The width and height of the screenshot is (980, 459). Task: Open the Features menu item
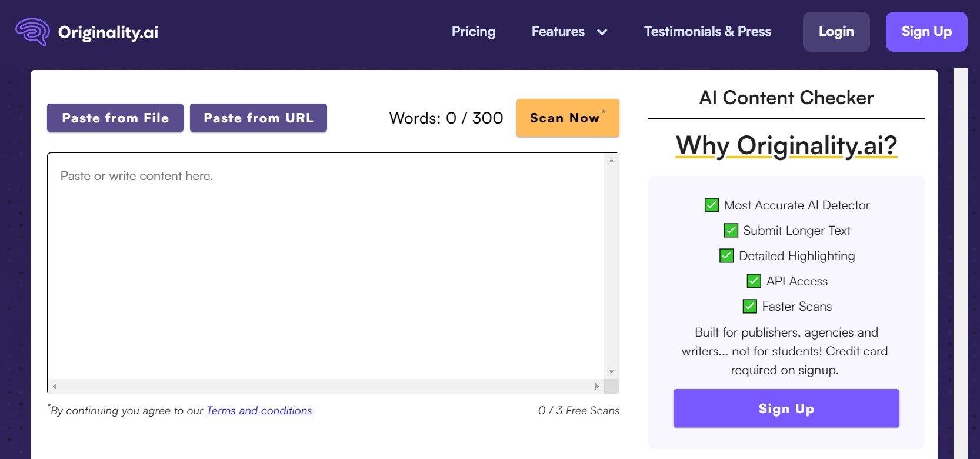(558, 31)
